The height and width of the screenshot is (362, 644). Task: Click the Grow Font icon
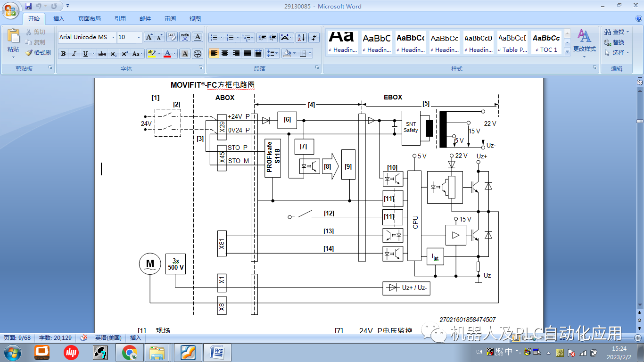149,36
